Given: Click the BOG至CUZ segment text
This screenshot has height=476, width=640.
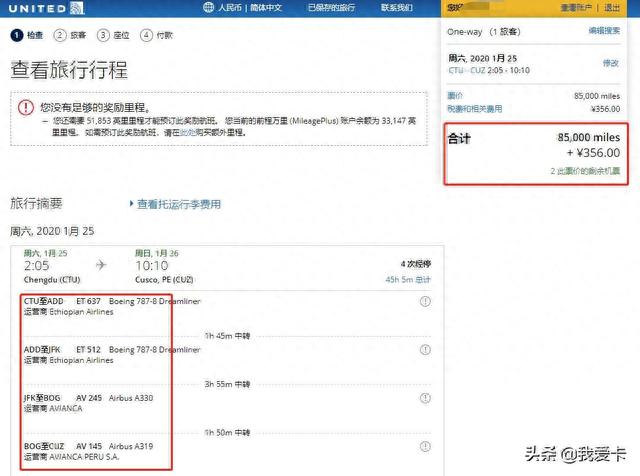Looking at the screenshot, I should 44,446.
